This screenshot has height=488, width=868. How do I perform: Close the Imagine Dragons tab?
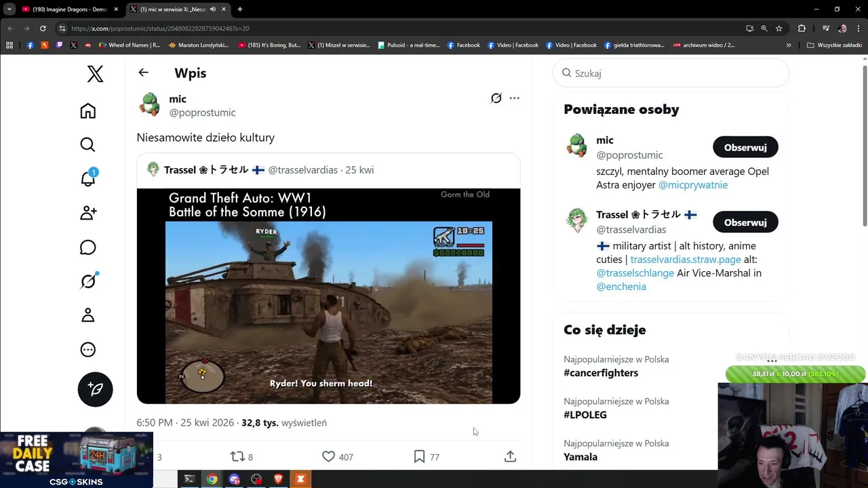pos(116,9)
